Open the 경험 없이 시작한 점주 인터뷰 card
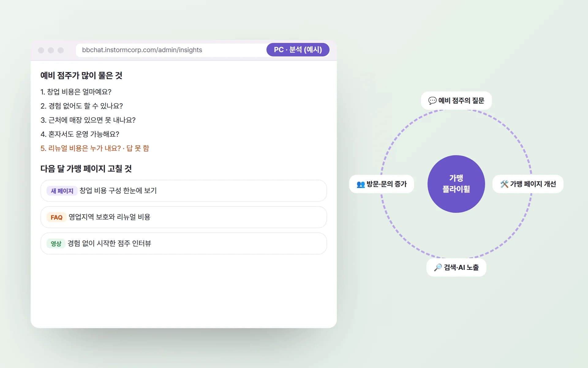This screenshot has height=368, width=588. coord(184,243)
